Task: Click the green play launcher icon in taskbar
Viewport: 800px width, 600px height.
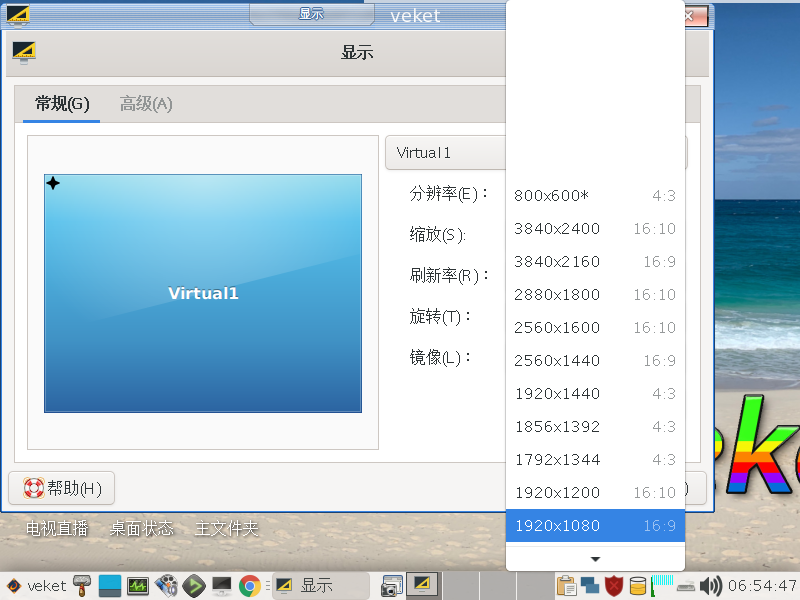Action: [192, 585]
